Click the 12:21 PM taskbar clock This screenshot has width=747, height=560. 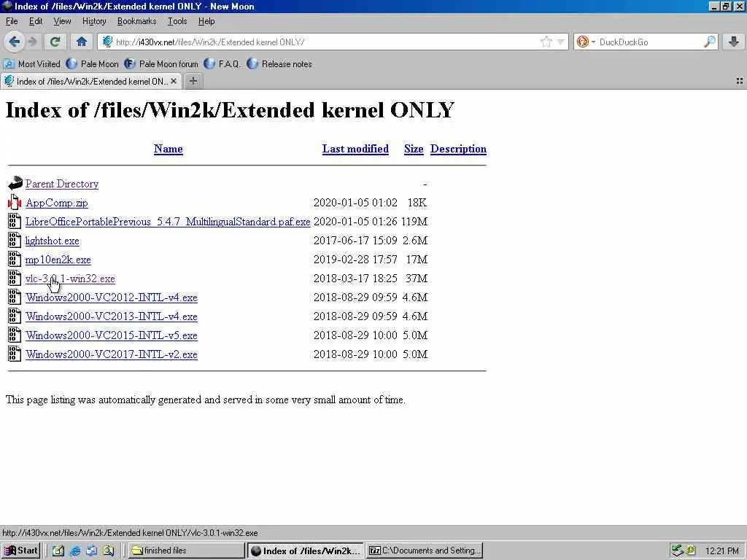click(x=721, y=551)
